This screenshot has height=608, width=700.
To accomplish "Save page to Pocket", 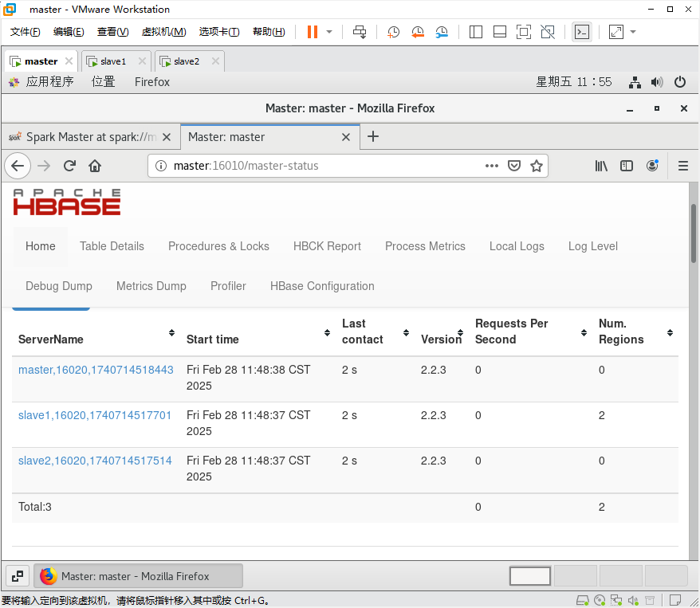I will [514, 166].
